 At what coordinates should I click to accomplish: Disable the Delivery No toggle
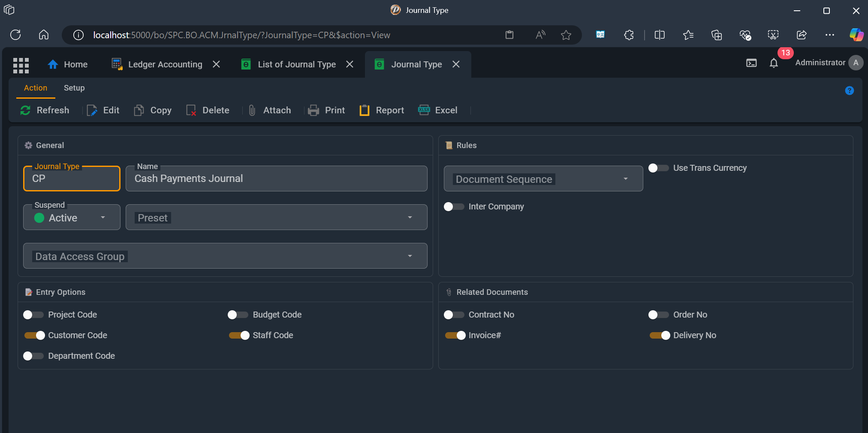[660, 335]
